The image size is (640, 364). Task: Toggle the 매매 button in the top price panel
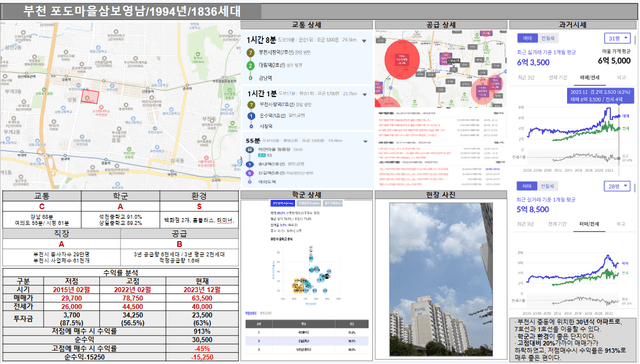527,38
